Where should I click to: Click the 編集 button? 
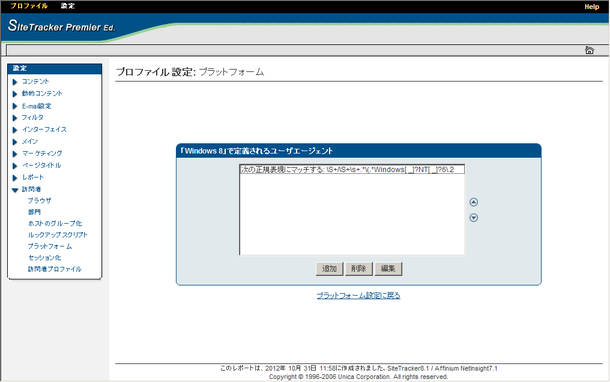(388, 268)
